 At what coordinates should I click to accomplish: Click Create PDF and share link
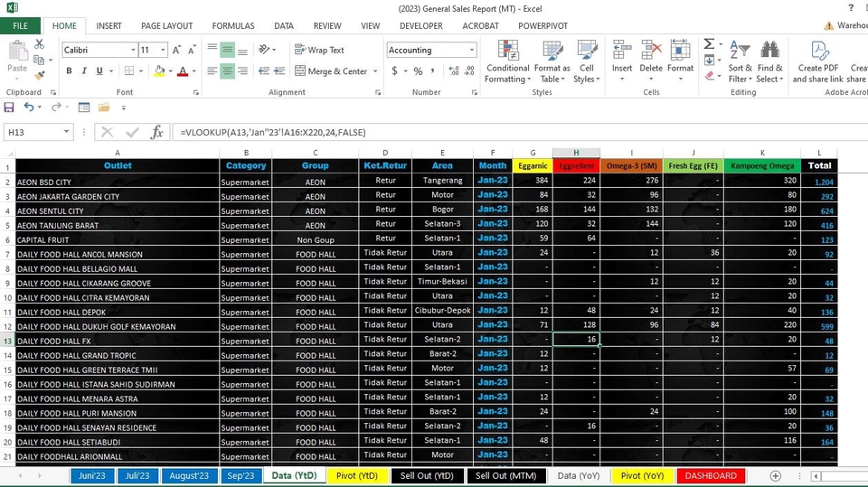pyautogui.click(x=817, y=61)
